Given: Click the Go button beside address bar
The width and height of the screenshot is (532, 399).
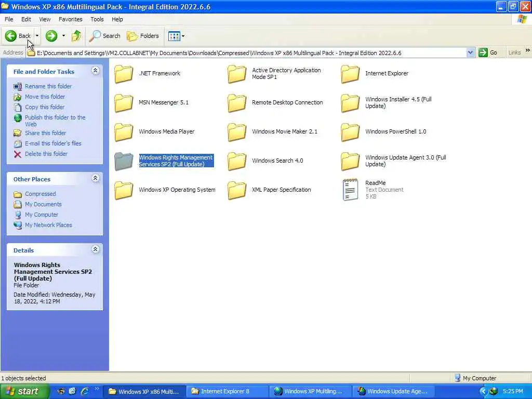Looking at the screenshot, I should tap(488, 52).
